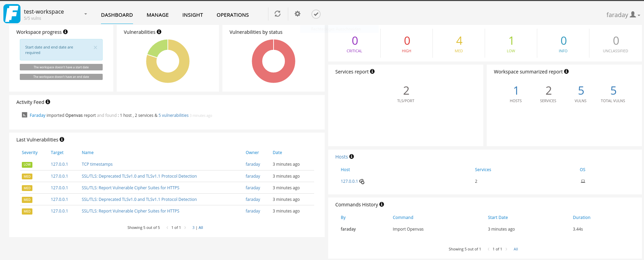Screen dimensions: 644x260
Task: Open the MANAGE menu
Action: pos(158,15)
